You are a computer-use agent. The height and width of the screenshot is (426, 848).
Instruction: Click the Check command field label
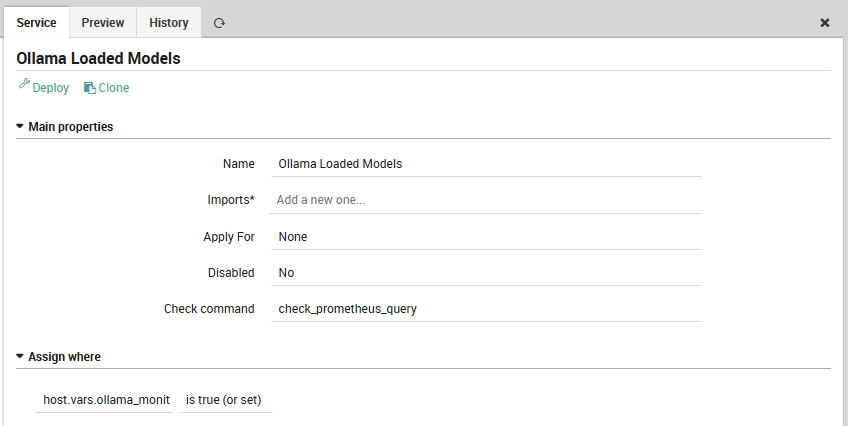(209, 309)
